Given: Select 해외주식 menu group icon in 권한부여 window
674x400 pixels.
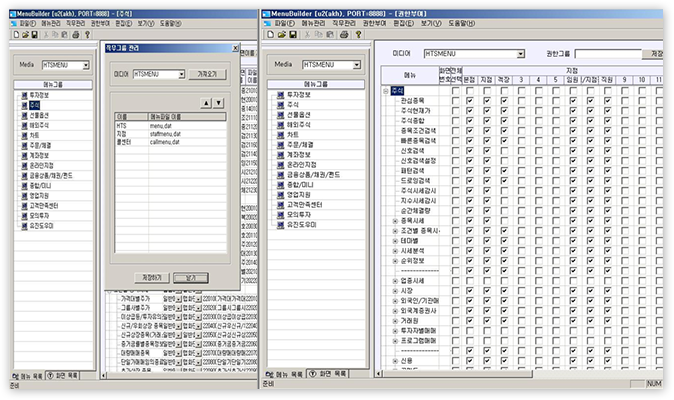Looking at the screenshot, I should pos(281,125).
